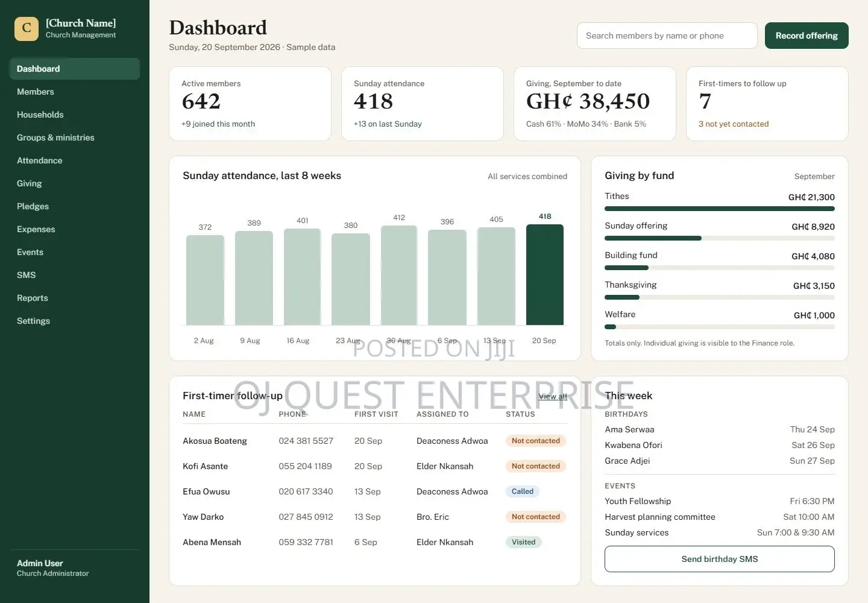Screen dimensions: 868x603
Task: Click phone number 027 845 0912
Action: coord(306,517)
